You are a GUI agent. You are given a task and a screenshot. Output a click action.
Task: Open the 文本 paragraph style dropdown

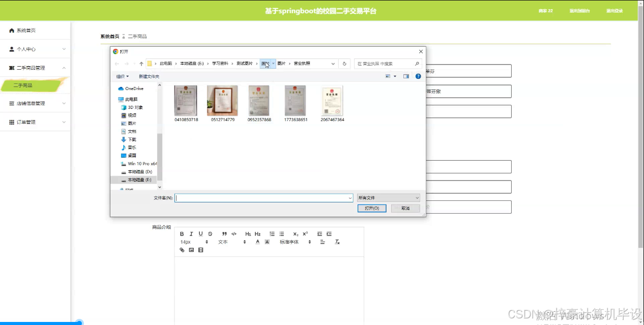pos(232,242)
